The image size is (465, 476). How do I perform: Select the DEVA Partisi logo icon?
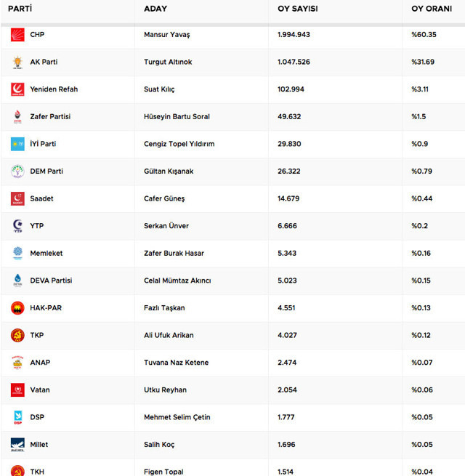pos(17,281)
